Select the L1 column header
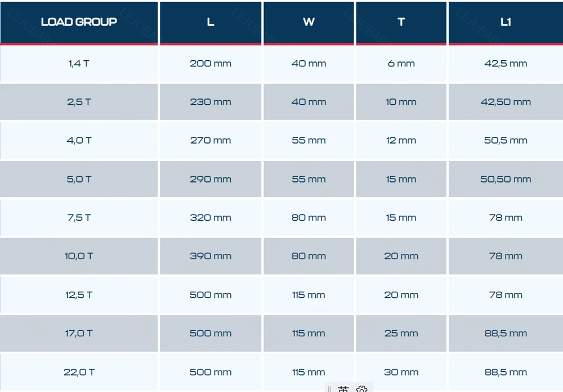This screenshot has height=392, width=563. click(x=506, y=23)
